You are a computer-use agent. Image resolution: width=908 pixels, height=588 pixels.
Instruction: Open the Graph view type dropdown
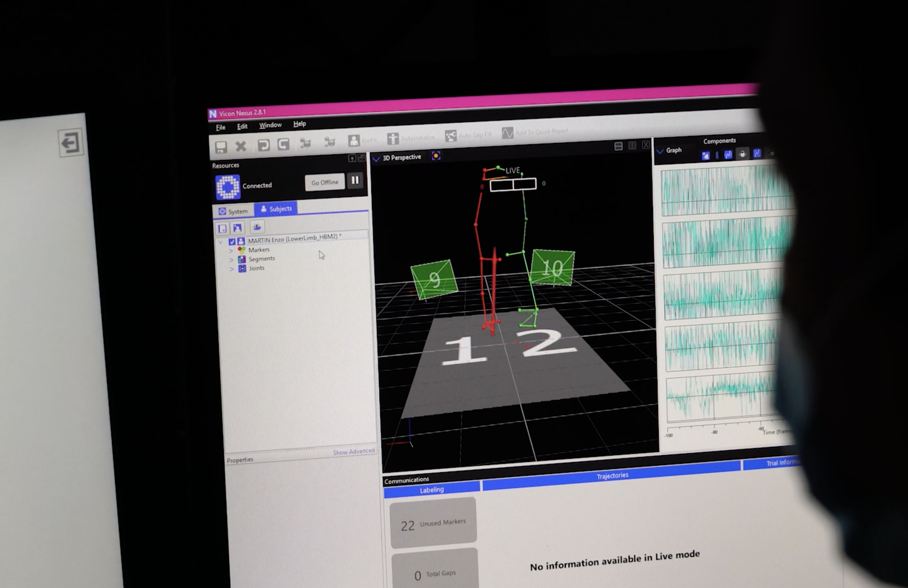pos(660,151)
